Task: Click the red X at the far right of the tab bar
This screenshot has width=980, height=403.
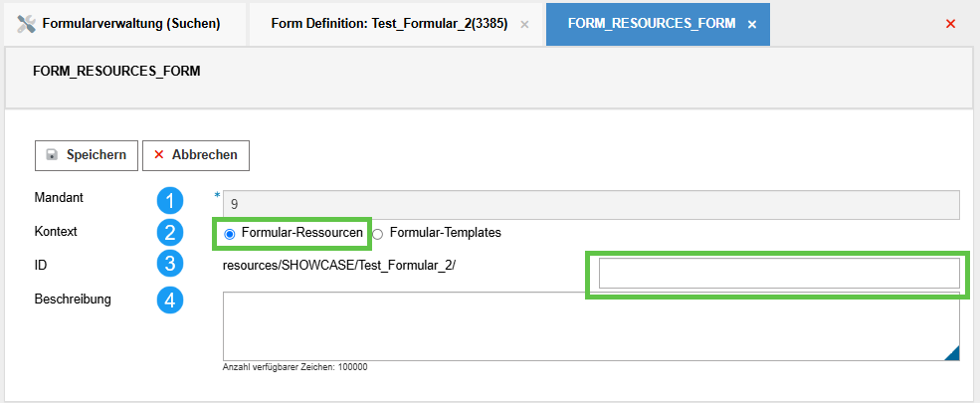Action: point(950,23)
